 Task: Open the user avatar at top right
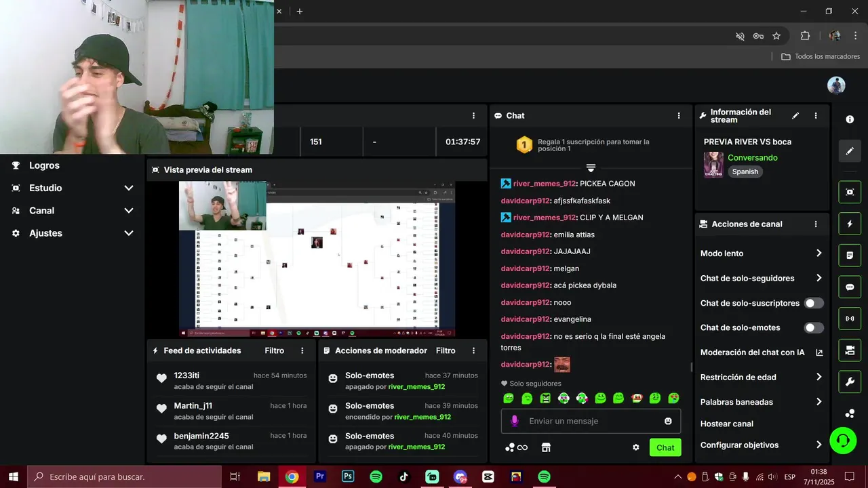(836, 85)
